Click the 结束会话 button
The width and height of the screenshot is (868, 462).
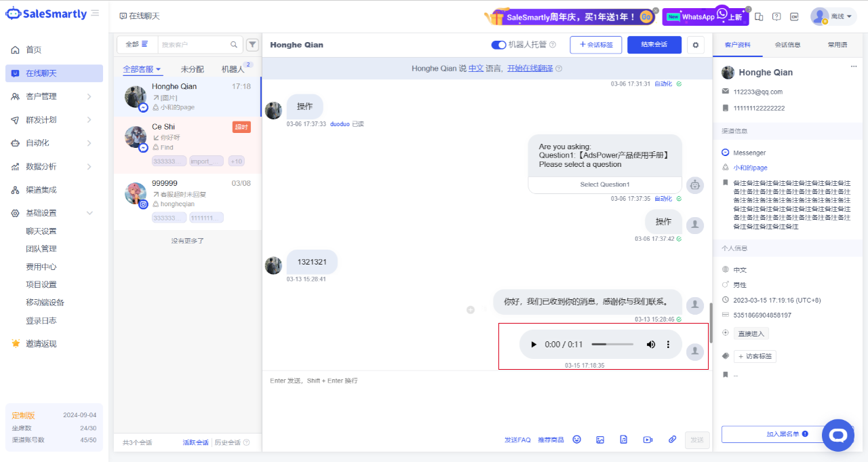tap(654, 45)
